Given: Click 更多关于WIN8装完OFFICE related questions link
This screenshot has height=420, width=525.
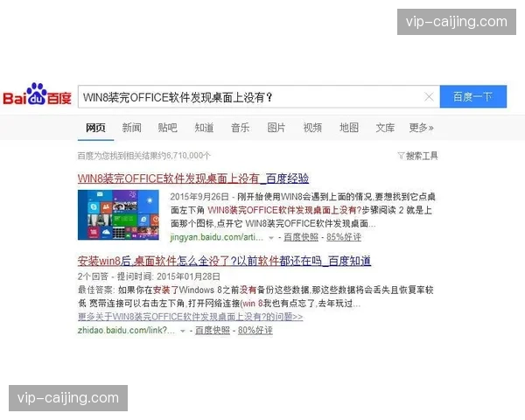Looking at the screenshot, I should [190, 317].
